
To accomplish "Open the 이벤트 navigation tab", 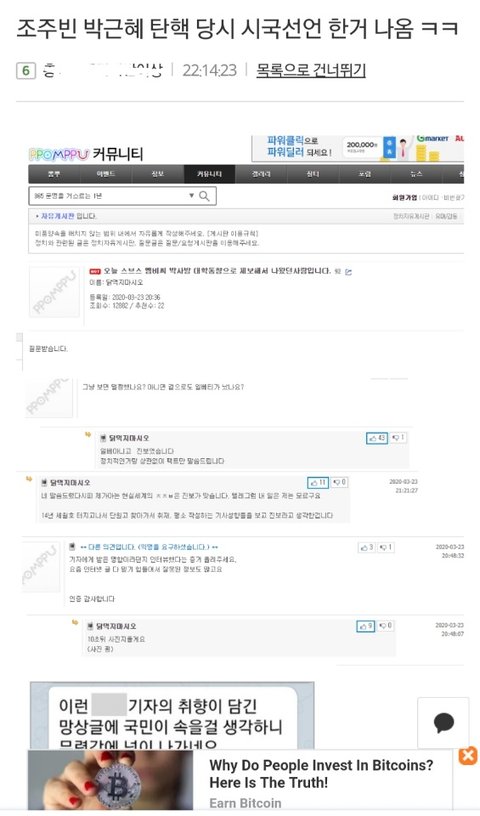I will point(106,174).
